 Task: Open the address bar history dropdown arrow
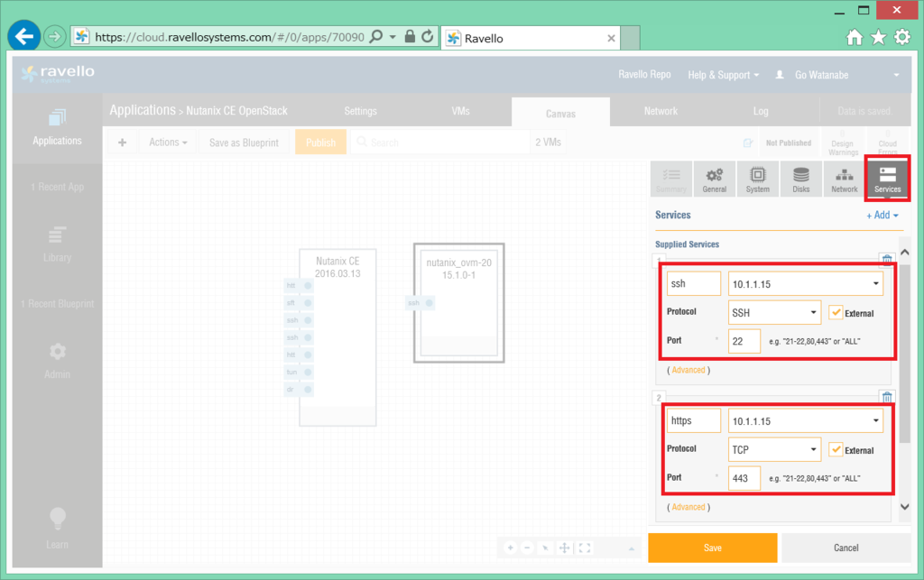(393, 36)
